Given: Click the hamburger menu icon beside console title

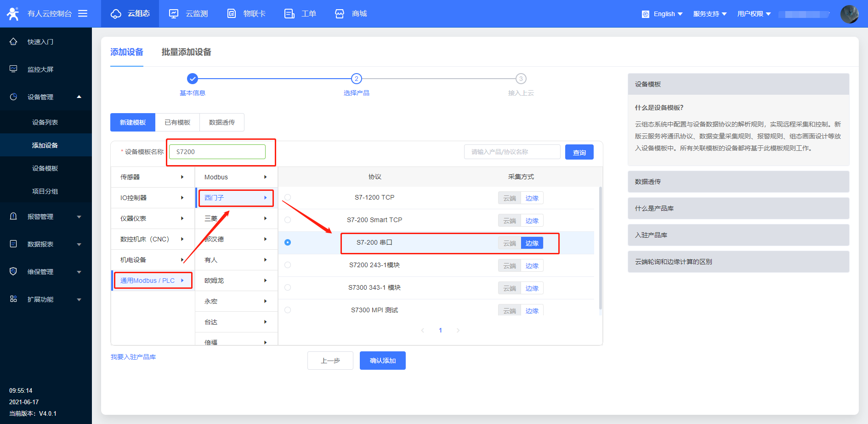Looking at the screenshot, I should 83,13.
